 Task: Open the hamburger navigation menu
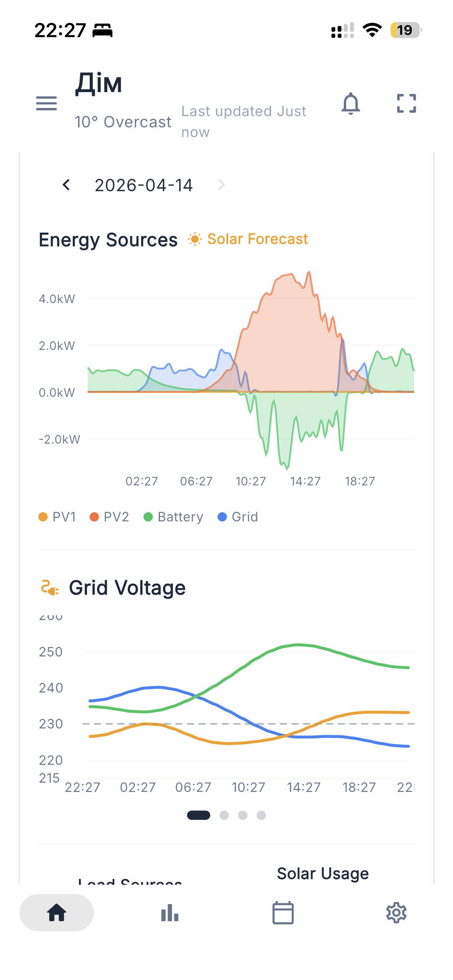pyautogui.click(x=46, y=103)
